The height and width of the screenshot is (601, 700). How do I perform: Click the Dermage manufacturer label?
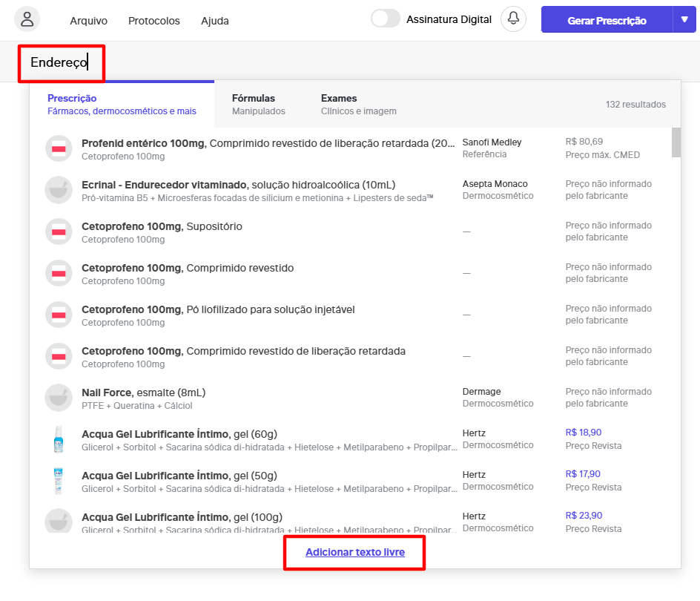point(481,392)
